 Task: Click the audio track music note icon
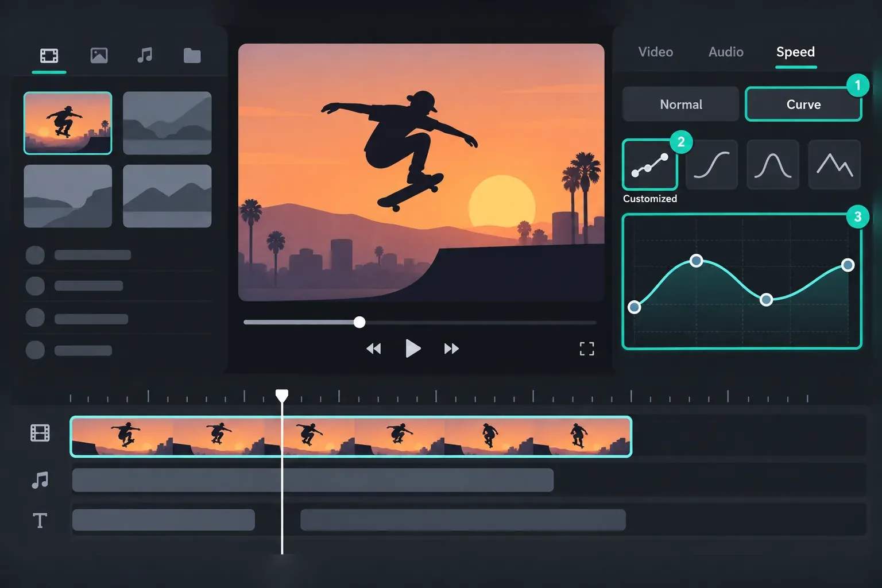point(40,479)
